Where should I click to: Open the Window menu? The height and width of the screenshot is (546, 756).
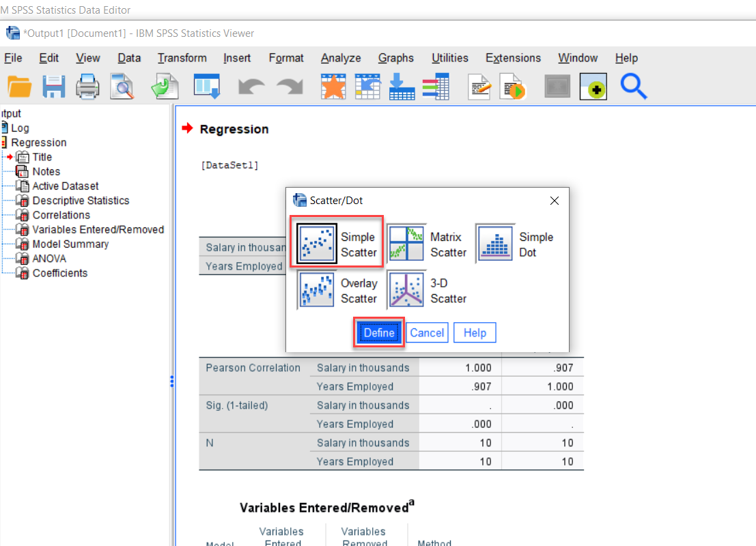tap(578, 58)
